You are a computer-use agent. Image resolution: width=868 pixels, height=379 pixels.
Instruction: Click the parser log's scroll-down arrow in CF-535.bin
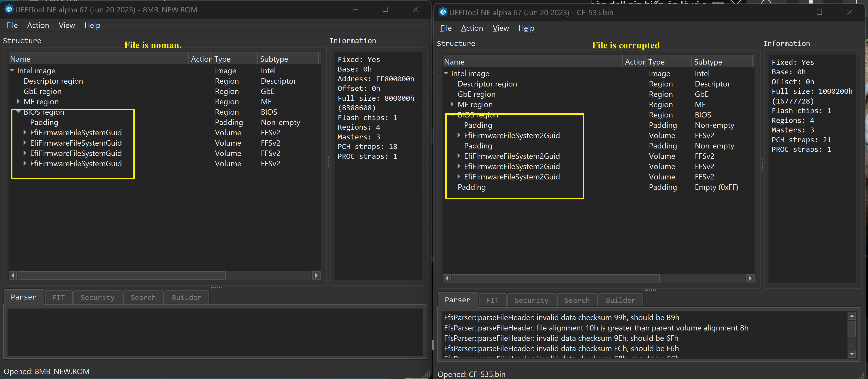pos(852,354)
